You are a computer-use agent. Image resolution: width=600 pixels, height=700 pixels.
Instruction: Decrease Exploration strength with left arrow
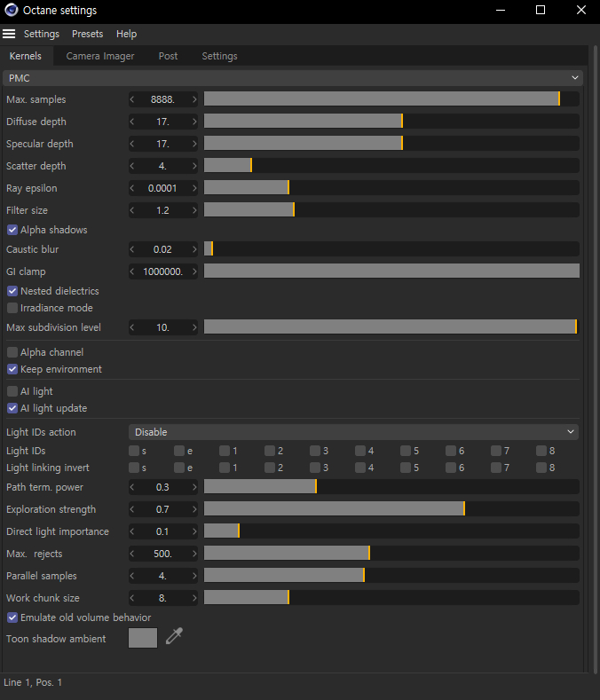click(x=132, y=509)
